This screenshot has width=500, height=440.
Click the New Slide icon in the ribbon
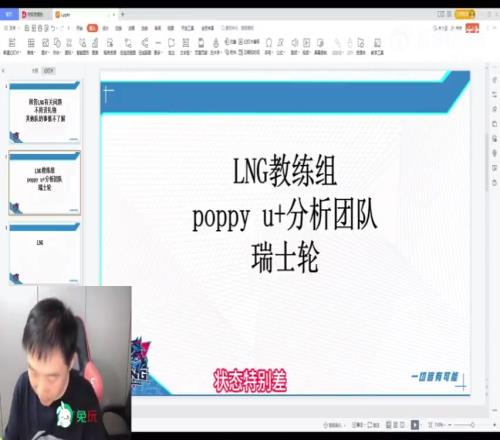[12, 43]
